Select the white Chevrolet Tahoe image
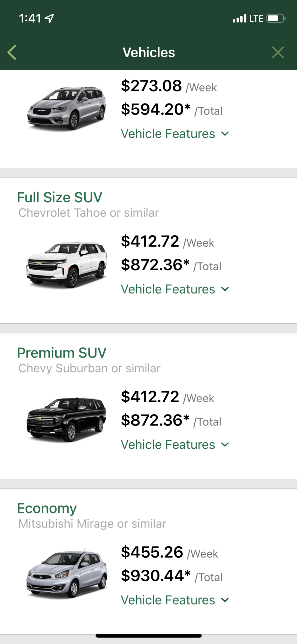Viewport: 297px width, 644px height. [x=67, y=264]
